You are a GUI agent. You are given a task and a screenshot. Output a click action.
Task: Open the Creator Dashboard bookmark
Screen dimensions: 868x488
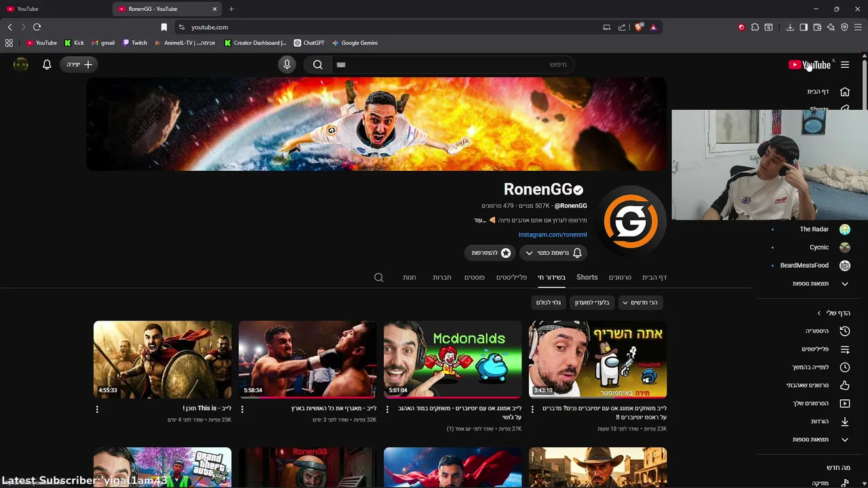[x=256, y=43]
